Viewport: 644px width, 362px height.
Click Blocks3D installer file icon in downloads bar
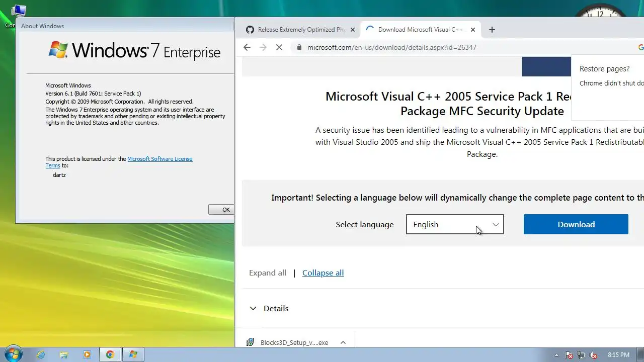(250, 342)
